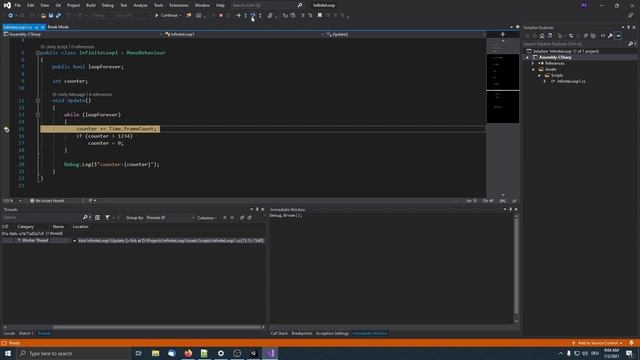Click the Visual Studio logo icon
Screen dimensions: 640x360
click(7, 5)
